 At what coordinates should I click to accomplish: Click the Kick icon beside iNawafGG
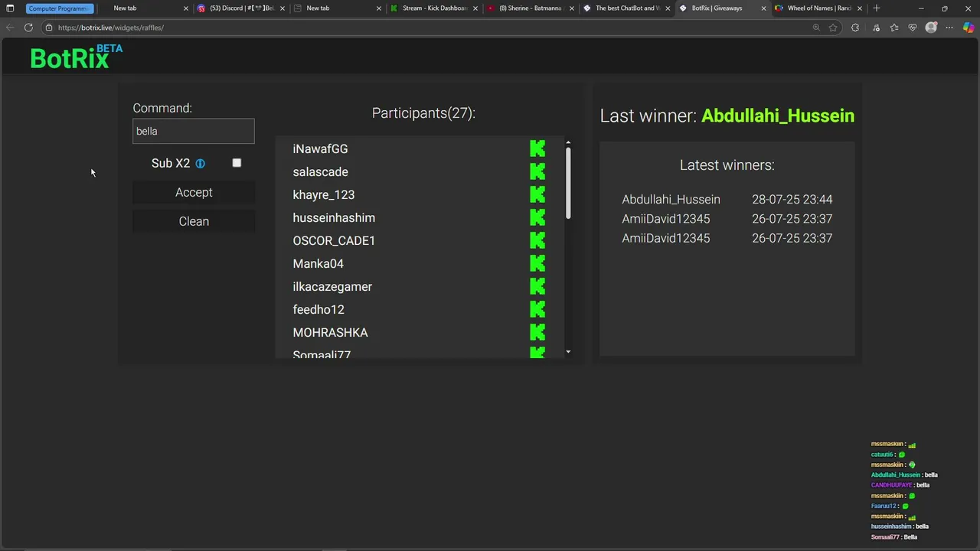[537, 148]
